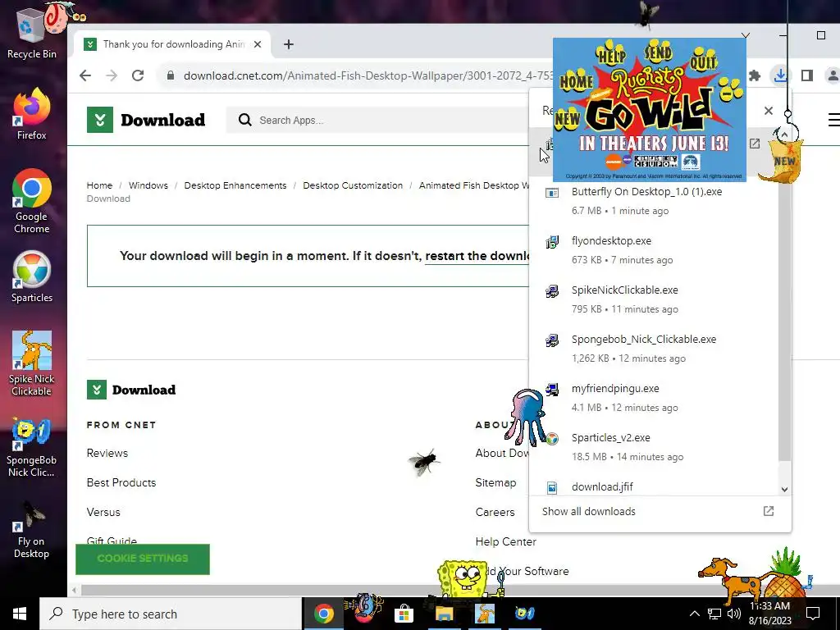The width and height of the screenshot is (840, 630).
Task: Show hidden system tray icons
Action: (x=694, y=614)
